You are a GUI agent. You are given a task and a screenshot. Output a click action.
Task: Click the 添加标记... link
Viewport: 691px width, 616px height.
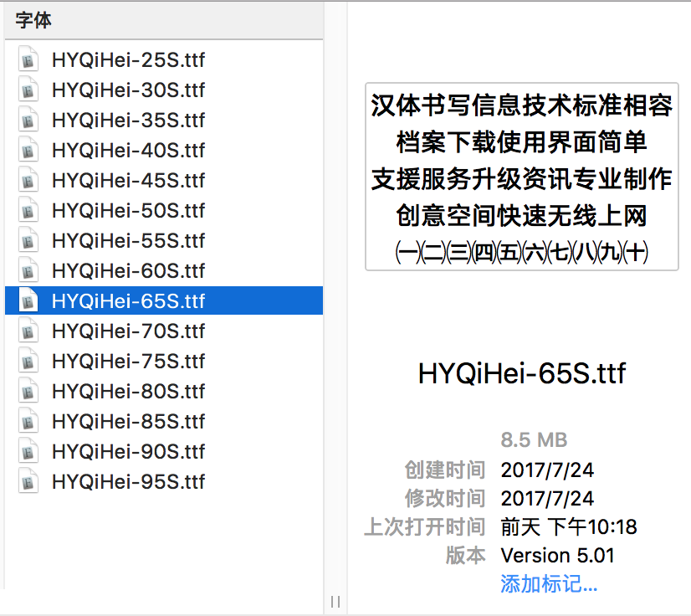[x=549, y=584]
